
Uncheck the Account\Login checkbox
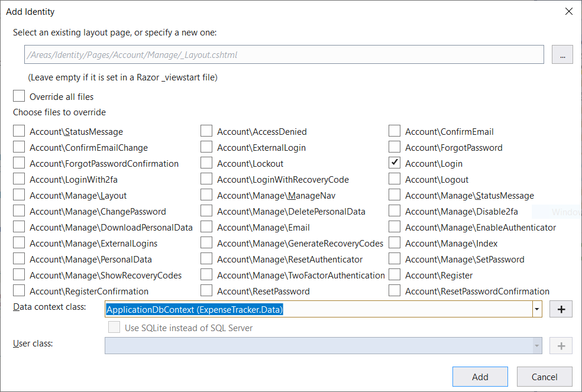point(395,163)
